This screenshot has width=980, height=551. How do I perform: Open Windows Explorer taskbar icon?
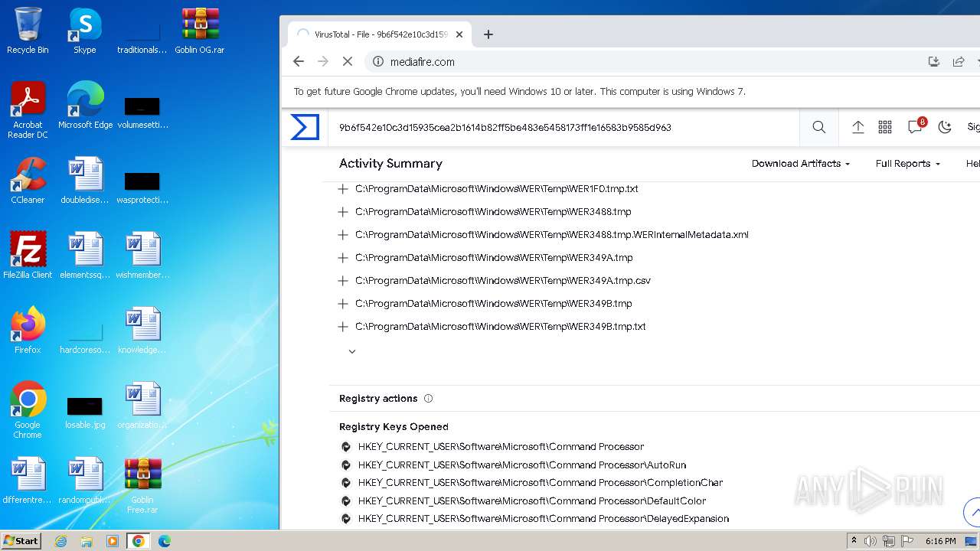tap(87, 541)
